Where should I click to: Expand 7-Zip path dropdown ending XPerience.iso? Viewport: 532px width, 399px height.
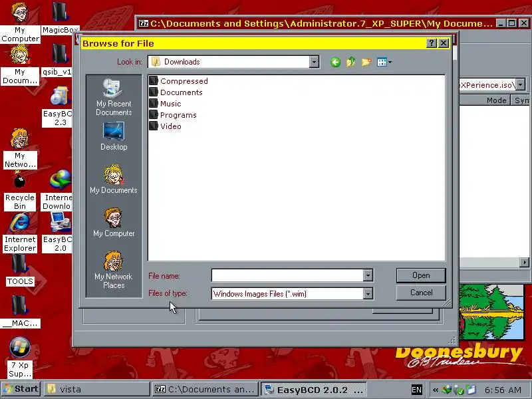[x=521, y=84]
